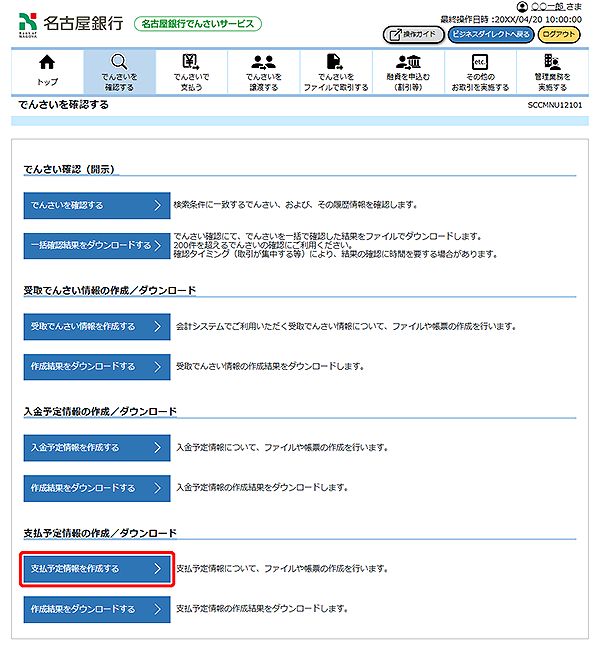Click the highlighted 支払予定情報を作成する button
The height and width of the screenshot is (645, 600).
click(x=97, y=569)
